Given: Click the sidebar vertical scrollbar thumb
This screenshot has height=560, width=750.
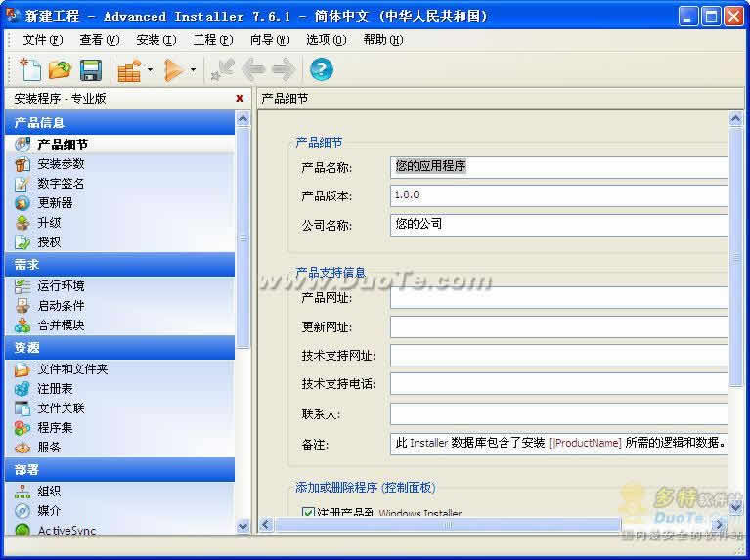Looking at the screenshot, I should click(243, 237).
